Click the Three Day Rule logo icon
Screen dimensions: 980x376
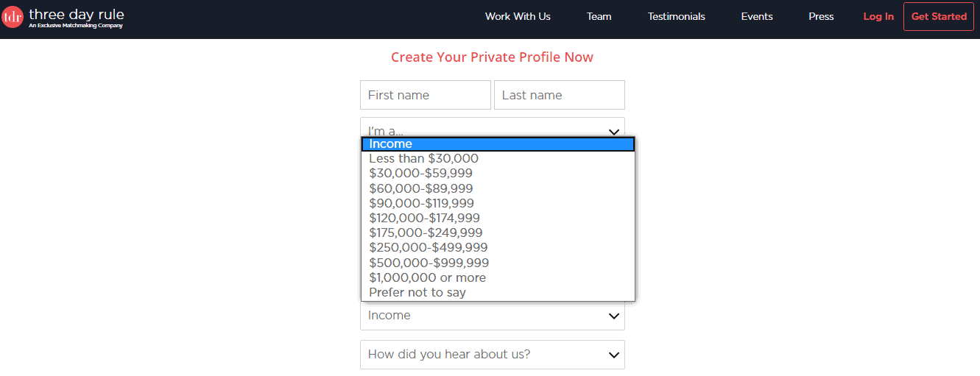13,16
